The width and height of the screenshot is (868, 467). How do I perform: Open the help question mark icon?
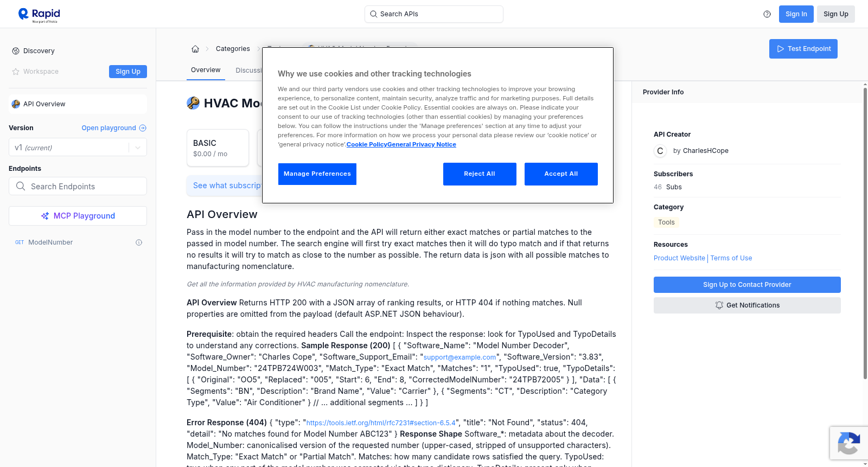pyautogui.click(x=767, y=14)
